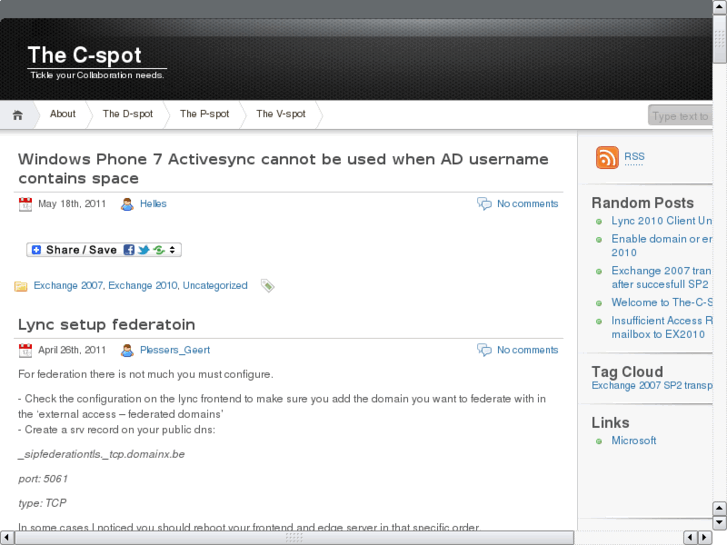Open the Exchange 2007 category link

coord(68,286)
